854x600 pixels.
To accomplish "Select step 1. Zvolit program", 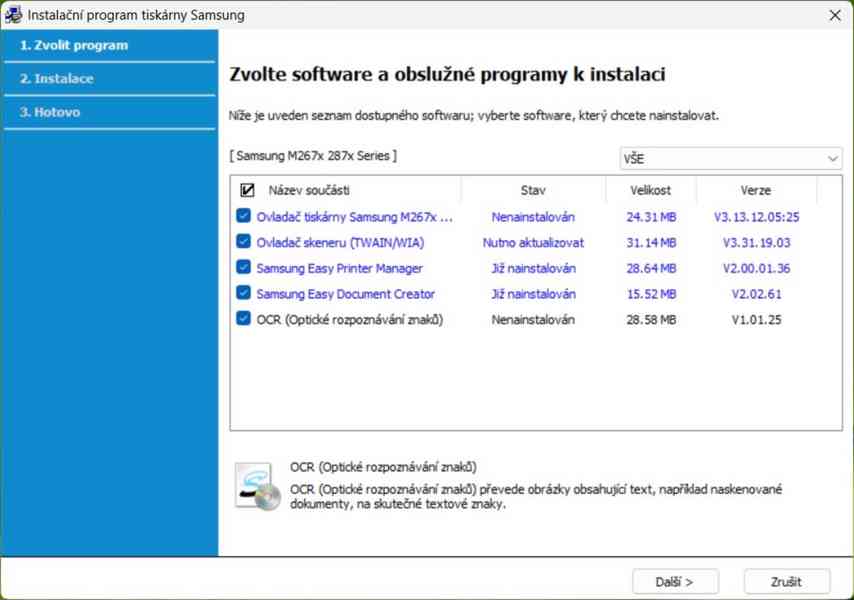I will click(74, 45).
